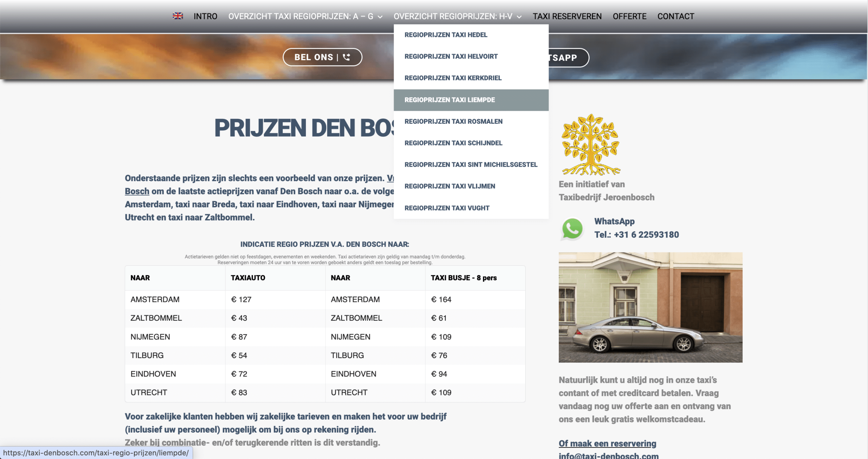This screenshot has height=459, width=868.
Task: Select Regioprijzen Taxi Liempde menu entry
Action: point(471,100)
